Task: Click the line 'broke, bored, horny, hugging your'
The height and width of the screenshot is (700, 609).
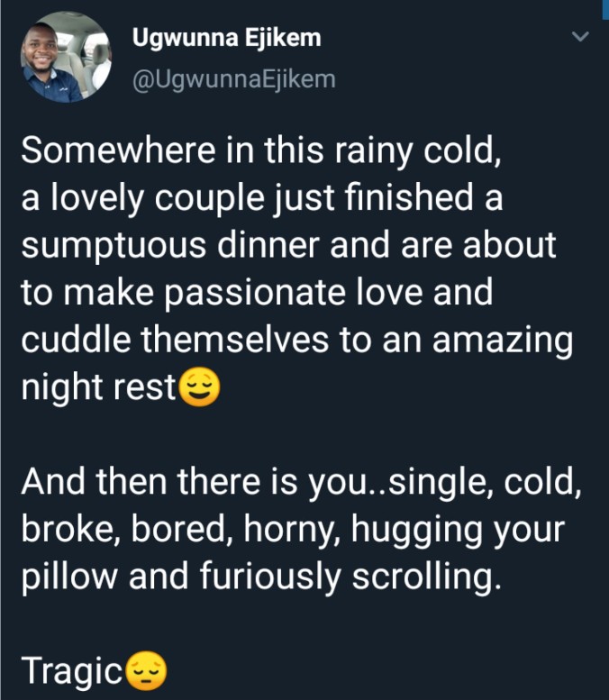Action: pos(293,531)
